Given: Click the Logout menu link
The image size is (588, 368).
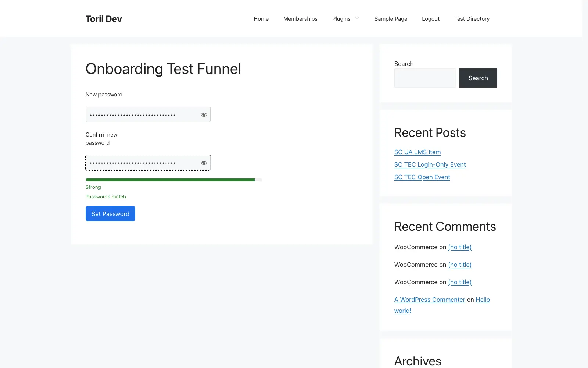Looking at the screenshot, I should point(431,19).
